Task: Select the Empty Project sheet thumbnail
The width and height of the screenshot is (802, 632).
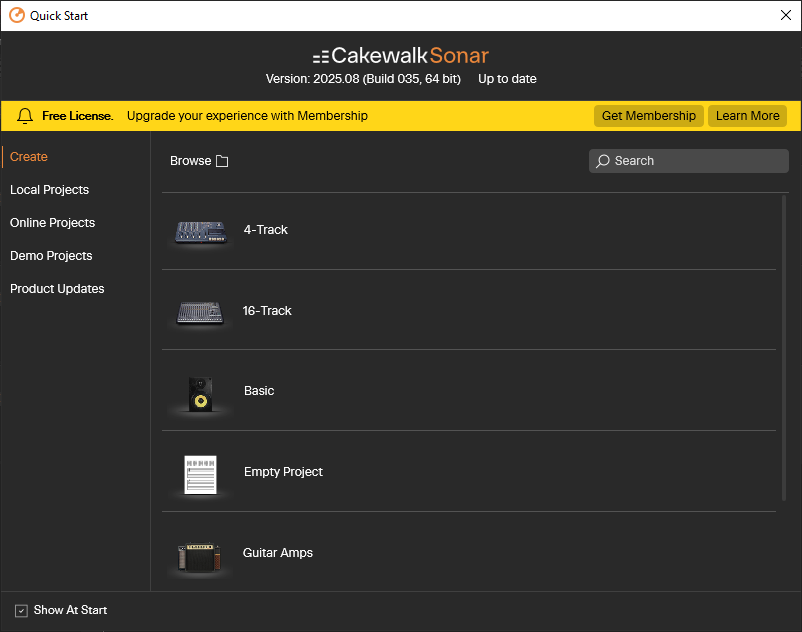Action: [200, 475]
